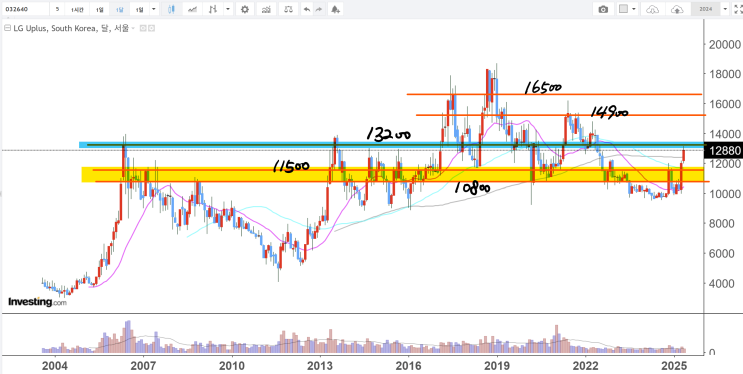Open the dropdown next to 2024 layout

pos(725,9)
